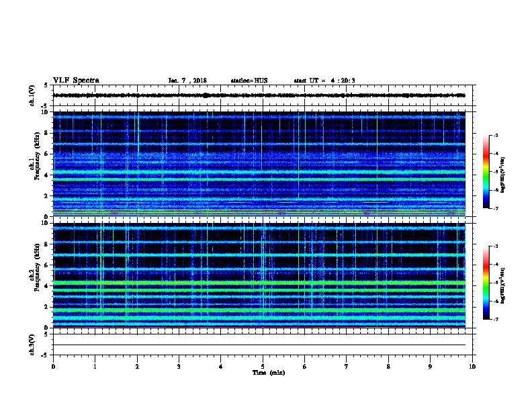Click the ch.1 spectrogram colorbar

[486, 172]
